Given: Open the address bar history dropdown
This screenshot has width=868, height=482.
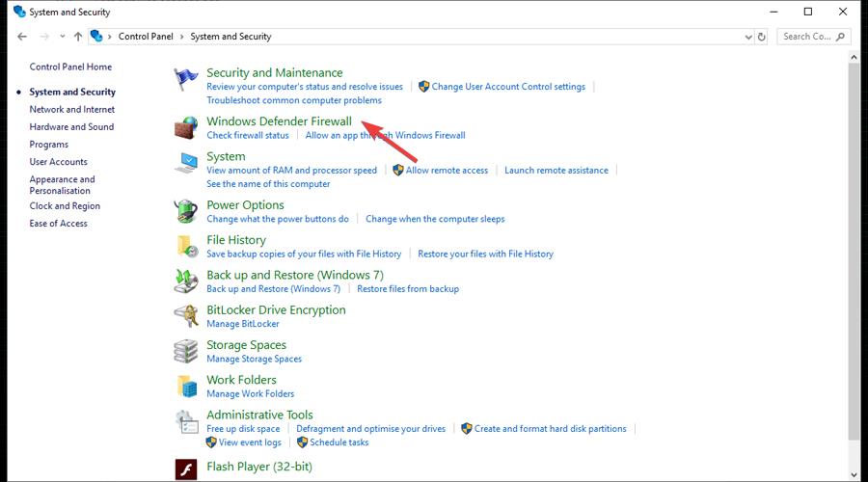Looking at the screenshot, I should click(x=748, y=37).
